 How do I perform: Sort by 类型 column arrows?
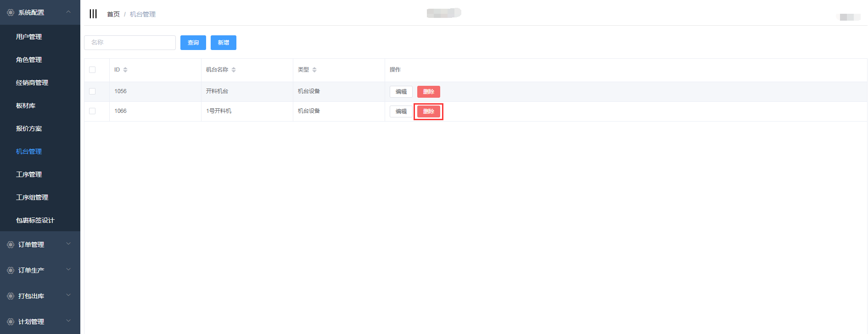click(x=314, y=70)
